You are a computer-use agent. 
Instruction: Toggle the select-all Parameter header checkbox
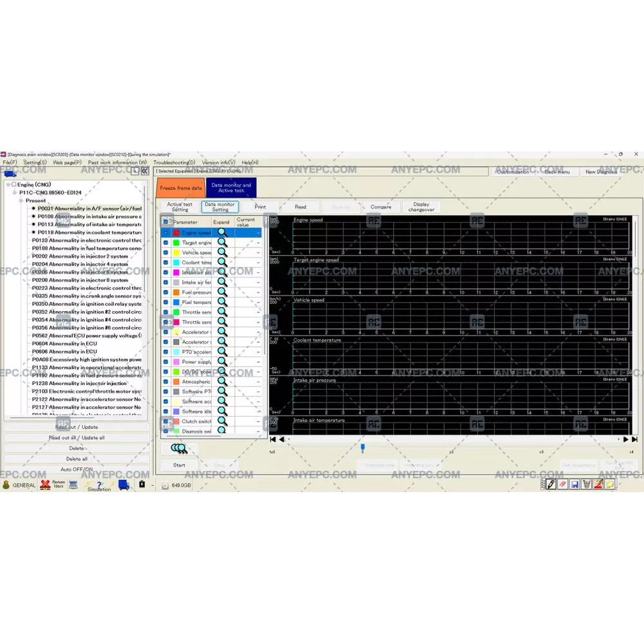click(166, 222)
